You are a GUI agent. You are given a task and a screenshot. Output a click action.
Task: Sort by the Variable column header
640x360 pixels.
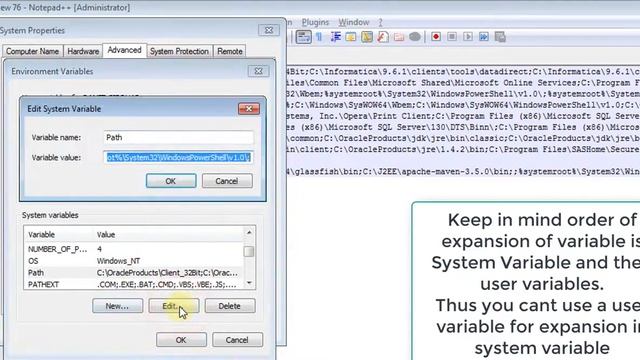tap(59, 235)
